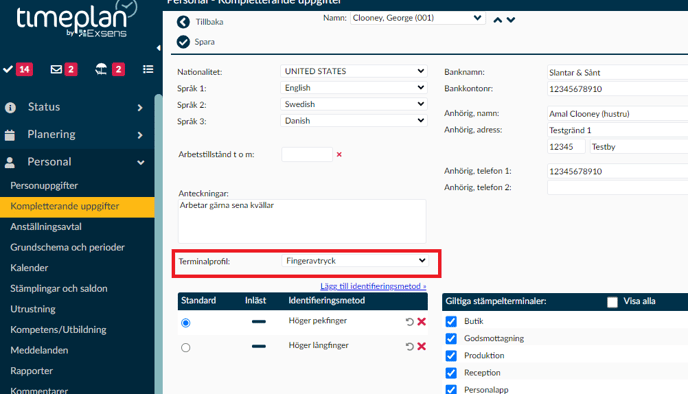
Task: Click the Anhörig, telefon 1 field
Action: point(617,171)
